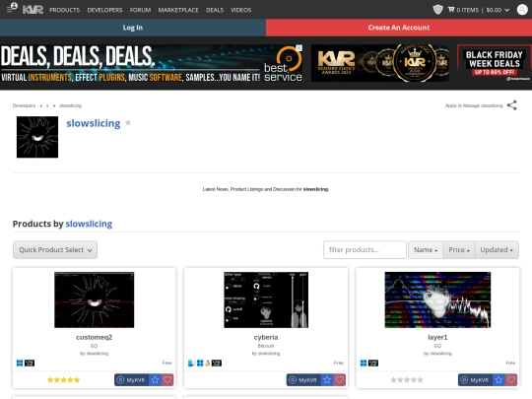
Task: Expand the cart total dropdown arrow
Action: click(507, 10)
